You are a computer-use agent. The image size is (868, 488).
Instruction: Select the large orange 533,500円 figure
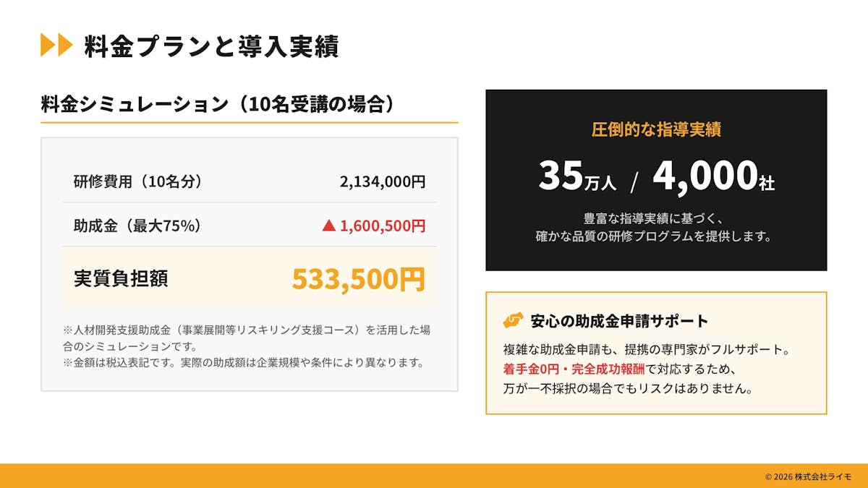pos(359,279)
